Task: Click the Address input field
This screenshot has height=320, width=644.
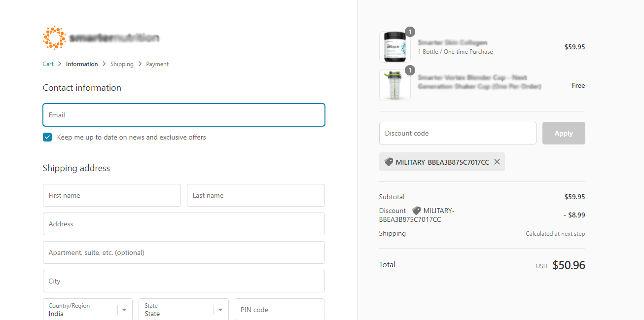Action: [x=184, y=224]
